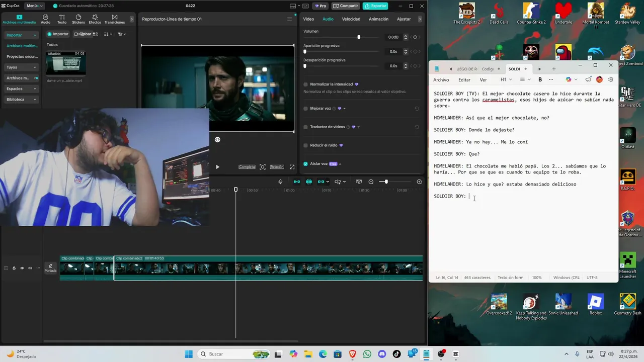This screenshot has height=362, width=644.
Task: Click the Compartir button
Action: [x=346, y=6]
